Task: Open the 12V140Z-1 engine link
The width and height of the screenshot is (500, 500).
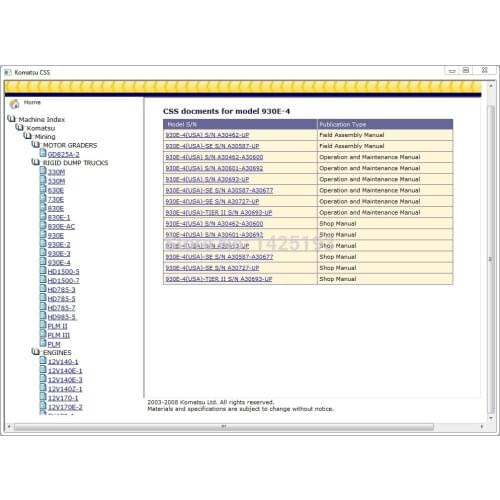Action: 65,389
